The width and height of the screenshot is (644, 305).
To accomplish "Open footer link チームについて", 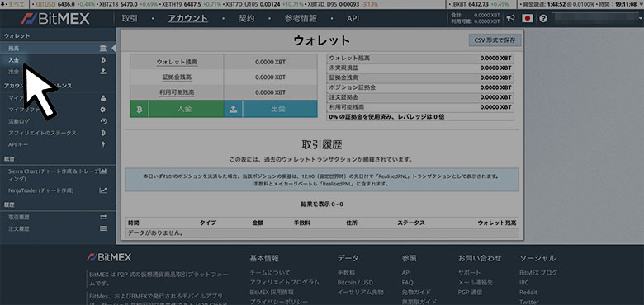I will click(x=270, y=273).
